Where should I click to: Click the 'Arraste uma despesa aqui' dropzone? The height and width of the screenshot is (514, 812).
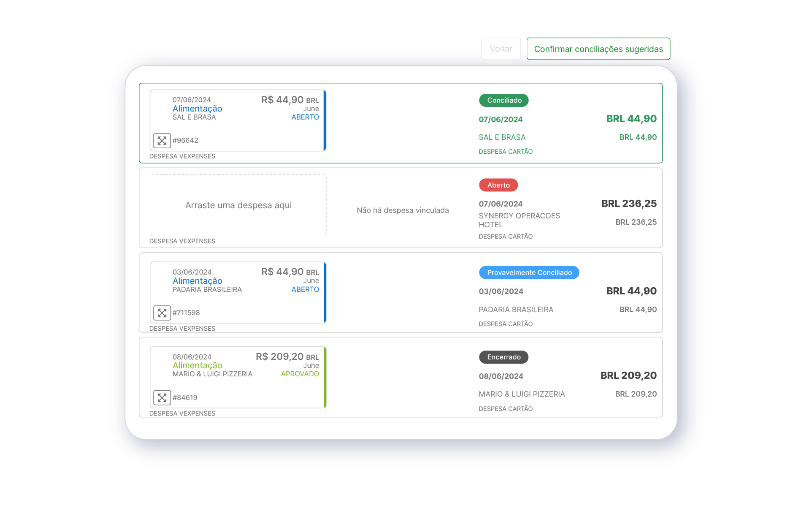[x=238, y=205]
